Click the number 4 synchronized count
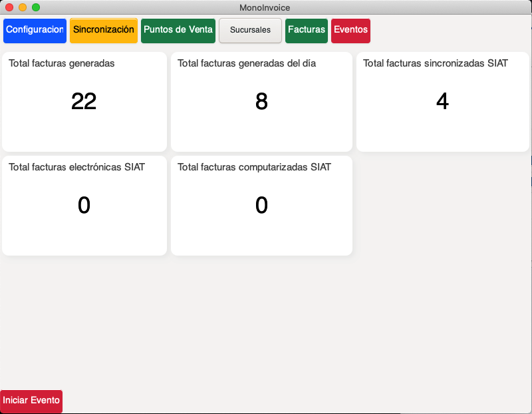Screen dimensions: 532x414 442,101
